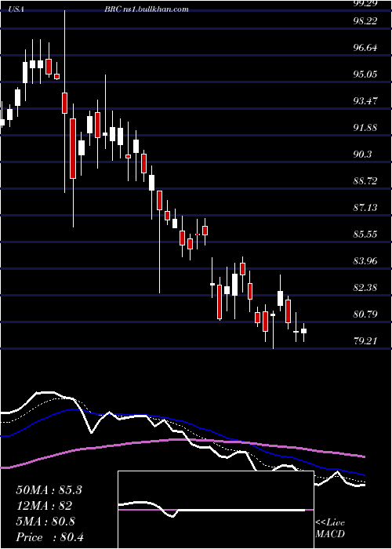Click the last white candlestick on the chart
This screenshot has width=392, height=549.
pyautogui.click(x=304, y=331)
